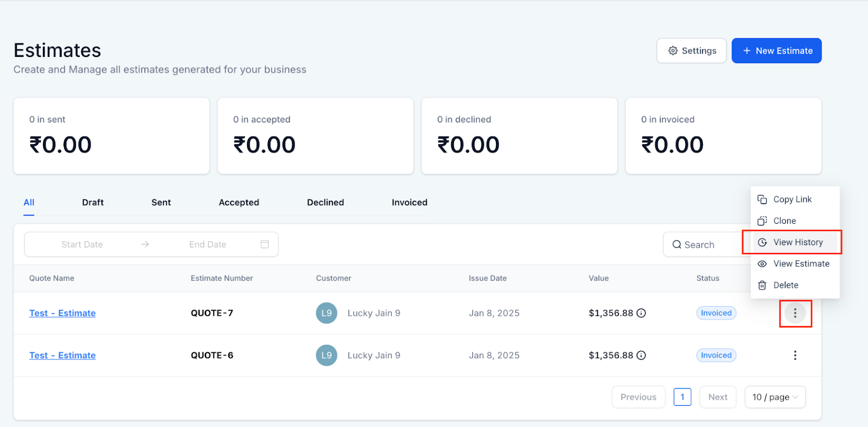
Task: Click the L9 avatar in QUOTE-7 row
Action: point(327,313)
